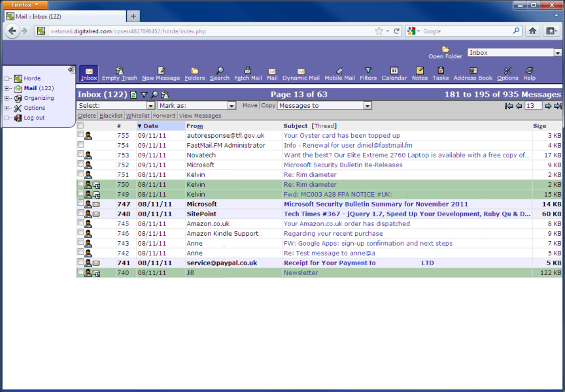Expand the Mail tree node
Image resolution: width=565 pixels, height=392 pixels.
coord(7,89)
